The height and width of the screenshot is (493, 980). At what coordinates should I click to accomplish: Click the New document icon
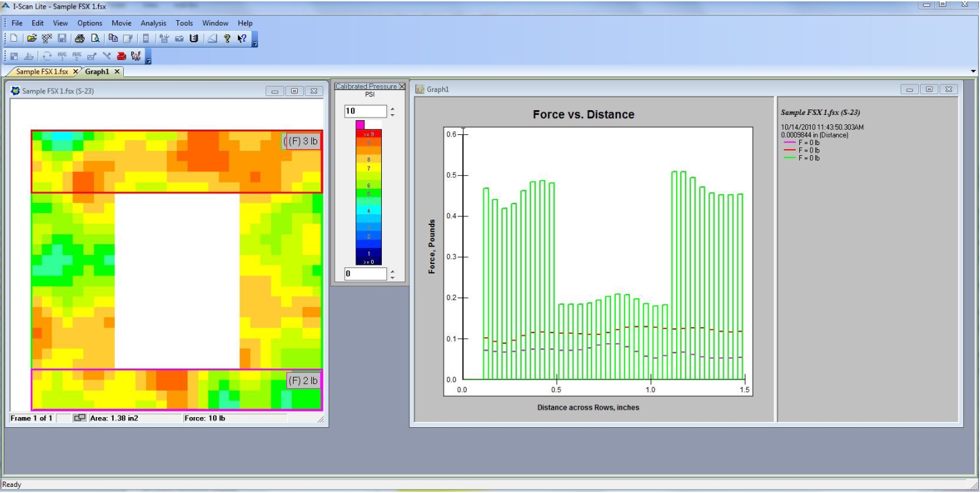click(13, 39)
